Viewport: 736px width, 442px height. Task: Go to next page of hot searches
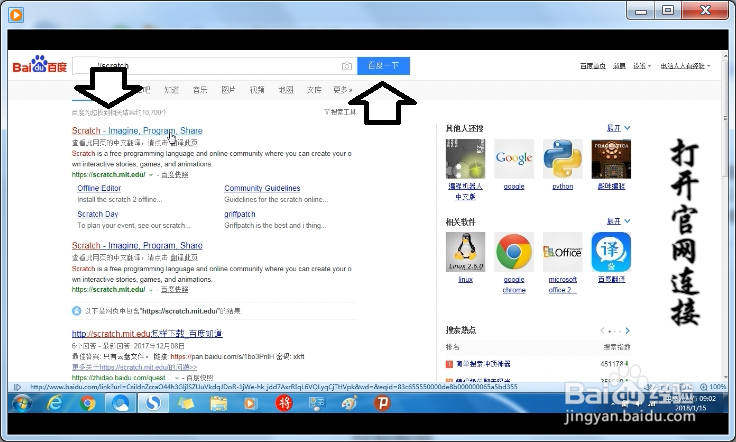[x=627, y=331]
